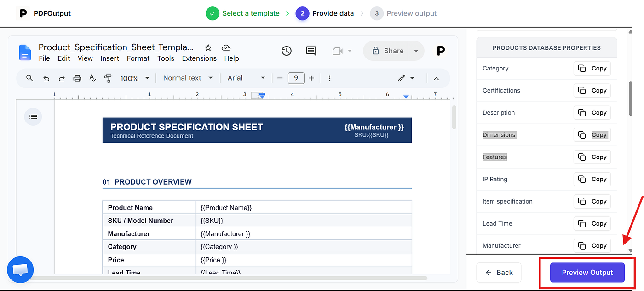Click the {{Product Name}} placeholder cell
644x291 pixels.
point(304,208)
